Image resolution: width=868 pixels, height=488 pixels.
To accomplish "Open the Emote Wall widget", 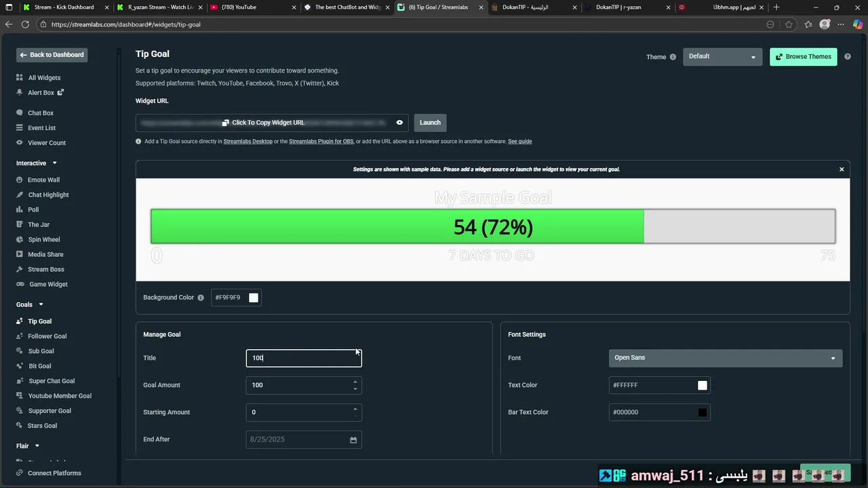I will (x=43, y=180).
